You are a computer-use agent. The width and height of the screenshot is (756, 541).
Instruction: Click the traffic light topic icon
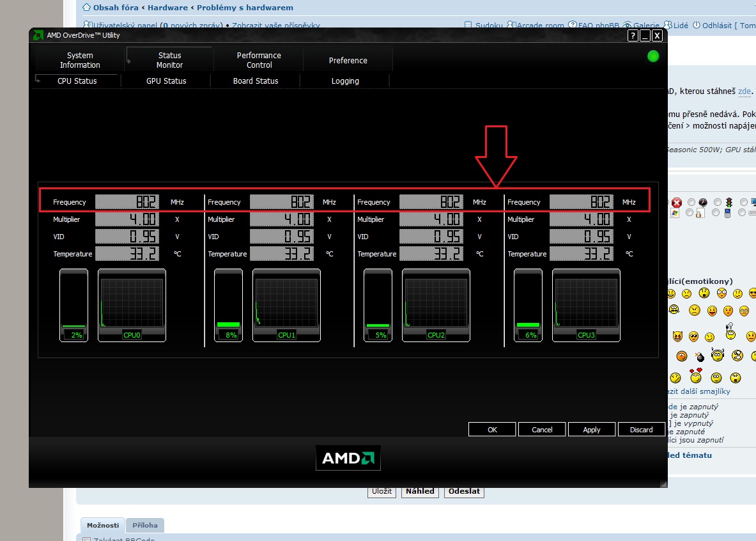point(729,203)
